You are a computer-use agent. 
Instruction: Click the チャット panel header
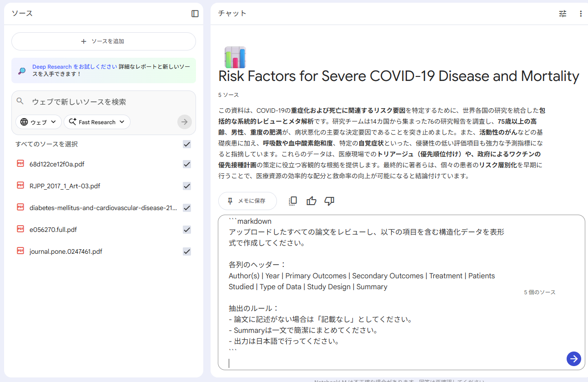click(x=232, y=13)
